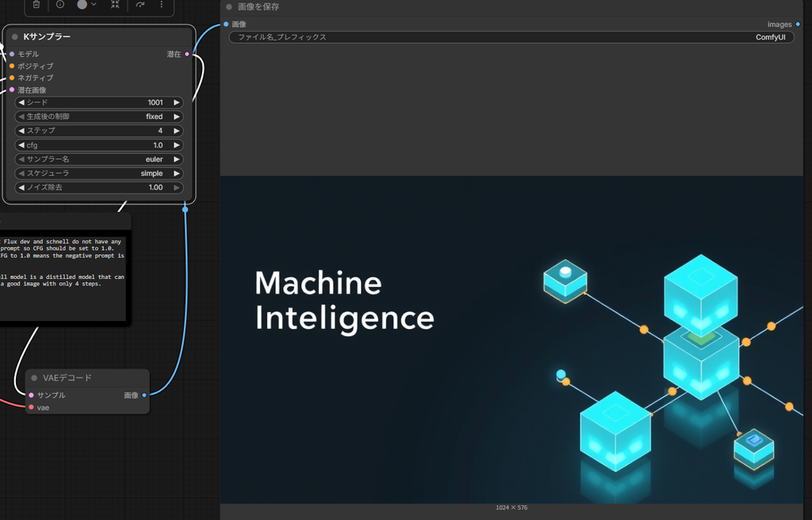Open the サンプラー名 euler dropdown
The image size is (812, 520).
[99, 159]
